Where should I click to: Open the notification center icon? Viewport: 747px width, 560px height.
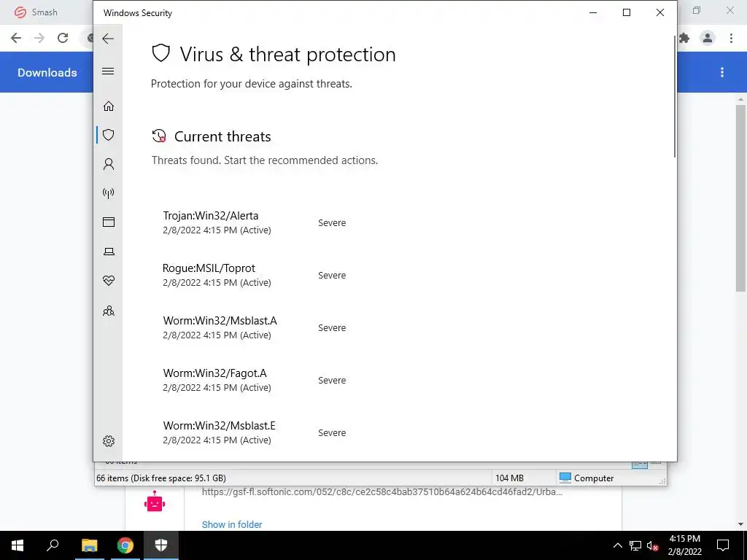pos(723,545)
